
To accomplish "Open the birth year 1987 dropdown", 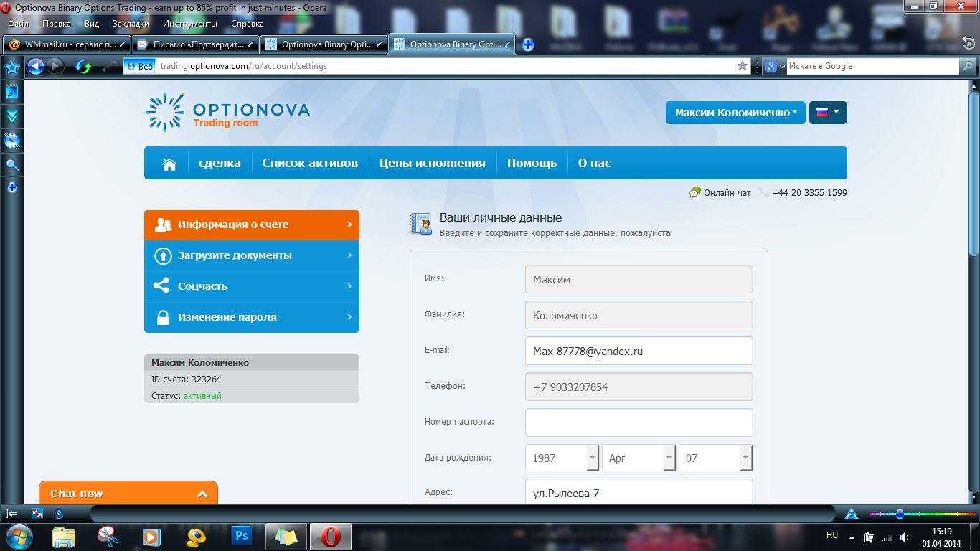I will 562,458.
